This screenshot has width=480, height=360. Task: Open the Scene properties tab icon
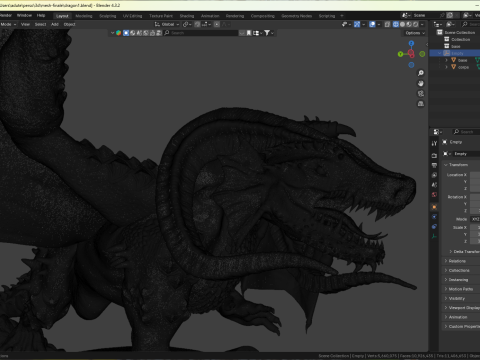434,185
